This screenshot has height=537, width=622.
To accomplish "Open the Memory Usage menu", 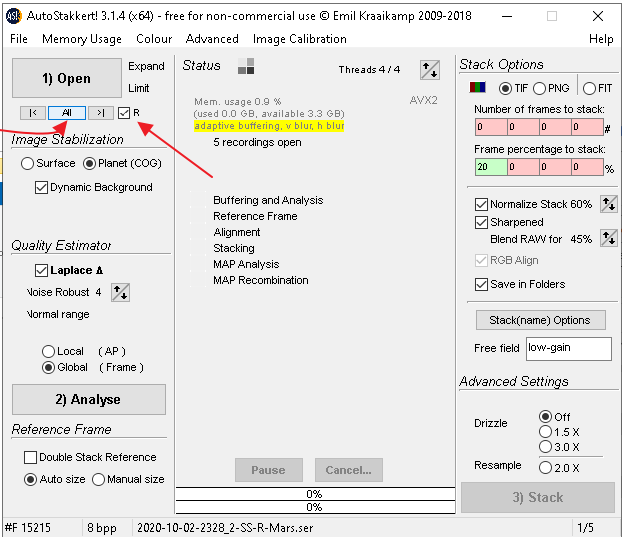I will 82,39.
